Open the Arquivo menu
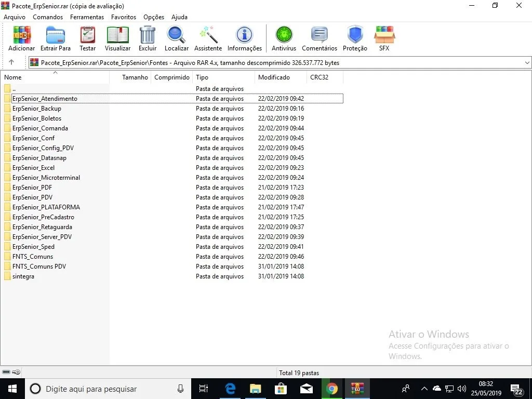Screen dimensions: 532x399 point(14,17)
